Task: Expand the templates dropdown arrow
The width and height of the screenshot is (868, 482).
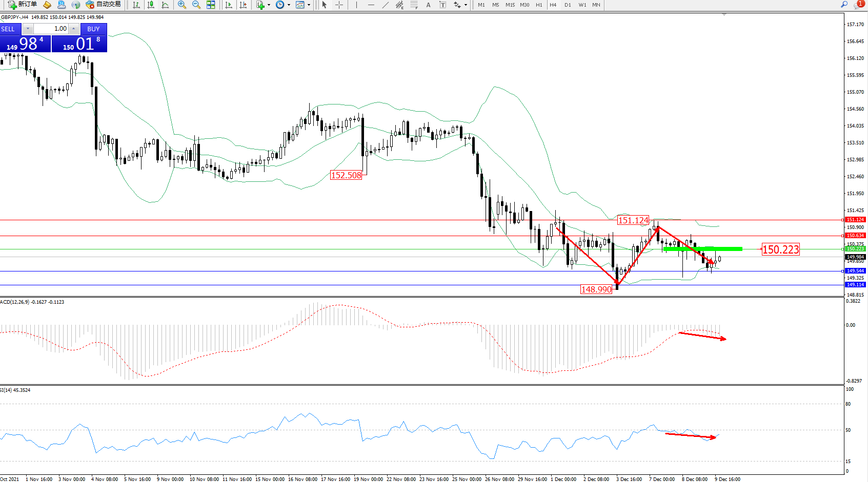Action: 309,5
